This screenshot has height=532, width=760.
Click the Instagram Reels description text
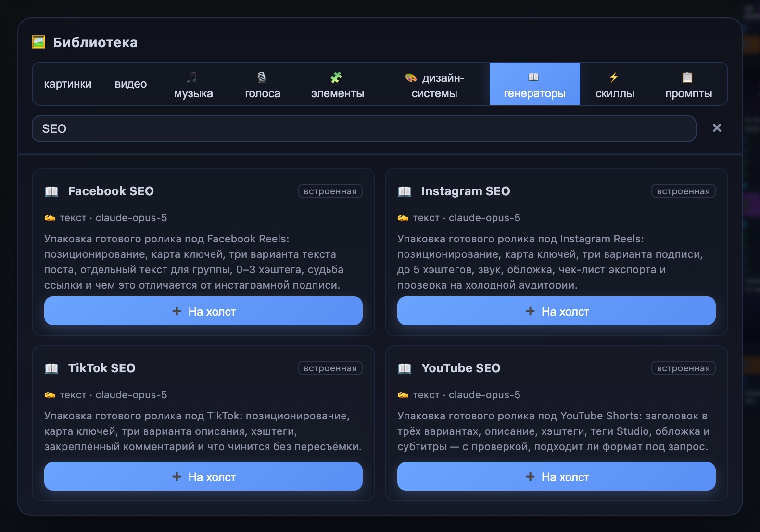(550, 262)
